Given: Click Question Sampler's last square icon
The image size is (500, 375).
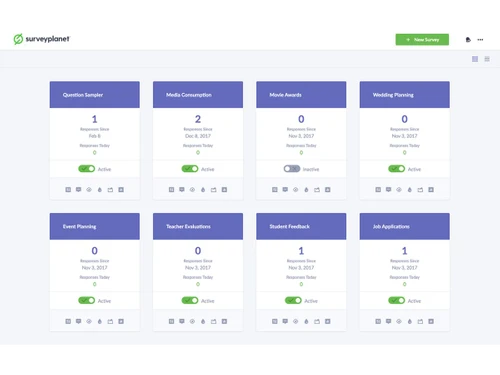Looking at the screenshot, I should (121, 190).
